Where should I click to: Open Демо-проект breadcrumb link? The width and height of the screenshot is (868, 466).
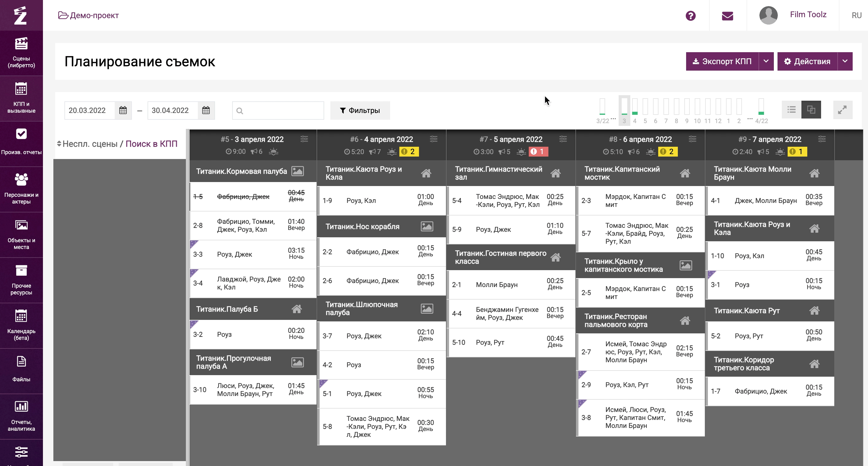click(x=88, y=16)
